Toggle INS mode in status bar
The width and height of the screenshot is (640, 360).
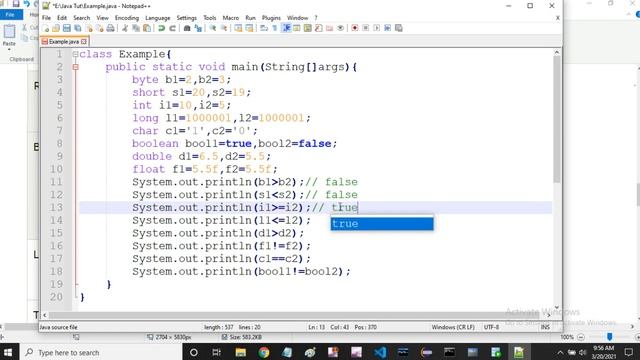(545, 327)
